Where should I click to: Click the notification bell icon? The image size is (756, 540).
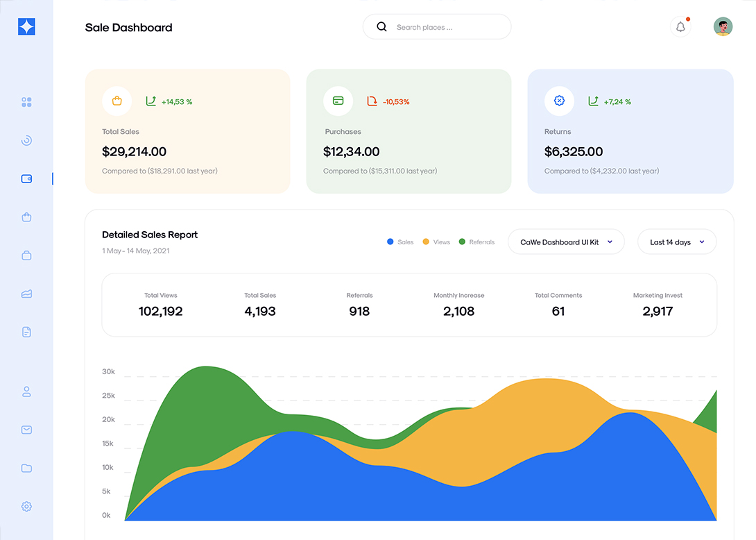click(x=680, y=27)
